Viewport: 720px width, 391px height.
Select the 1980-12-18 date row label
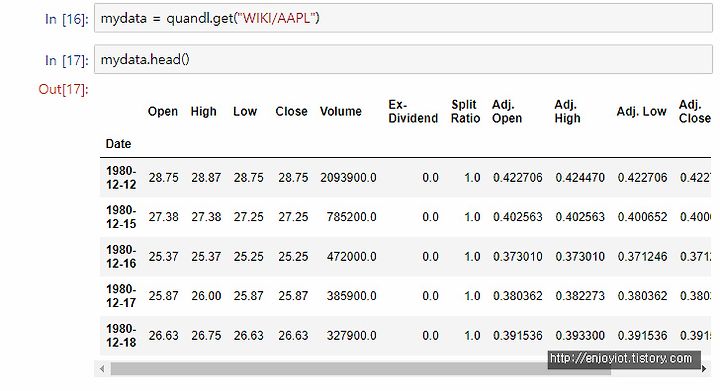pos(121,335)
